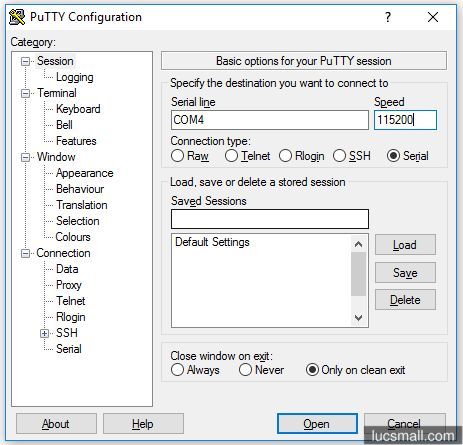463x445 pixels.
Task: Open the Window category
Action: [56, 157]
